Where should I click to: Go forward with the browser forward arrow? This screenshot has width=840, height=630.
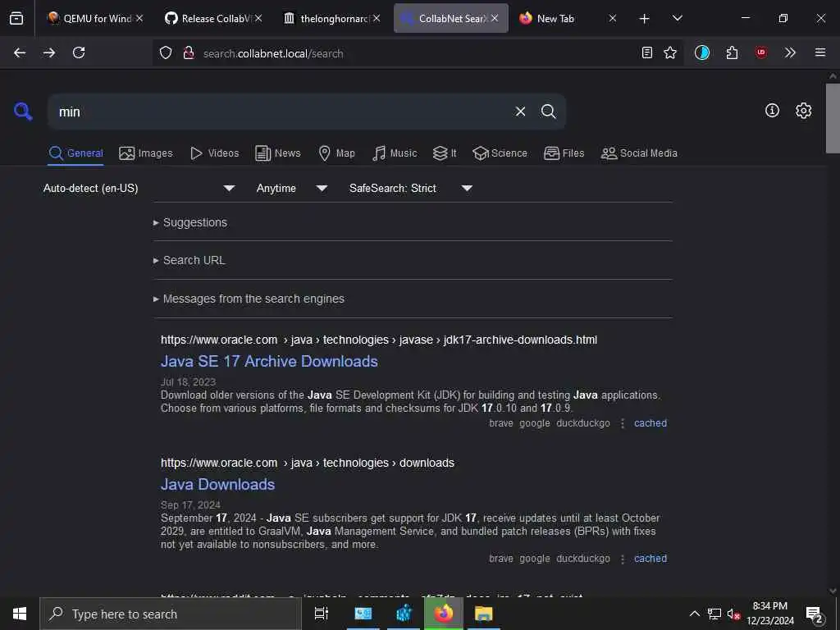coord(49,52)
